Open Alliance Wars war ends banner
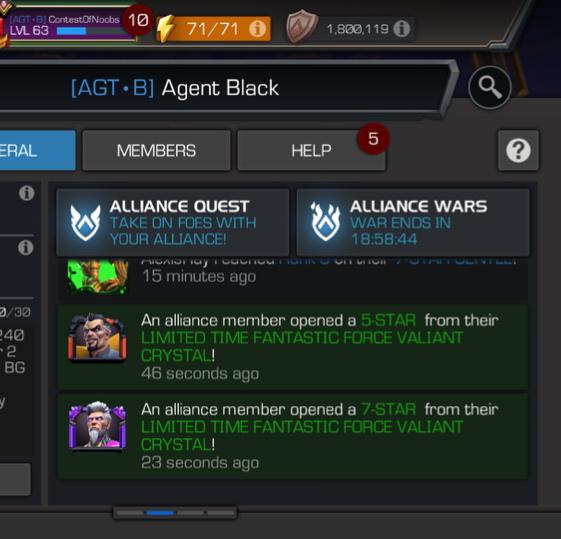The image size is (561, 539). point(413,222)
